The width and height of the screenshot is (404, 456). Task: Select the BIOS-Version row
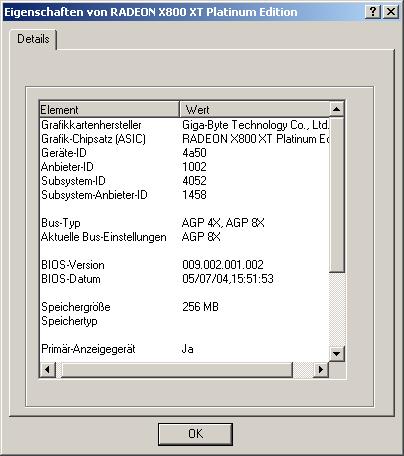pos(184,265)
